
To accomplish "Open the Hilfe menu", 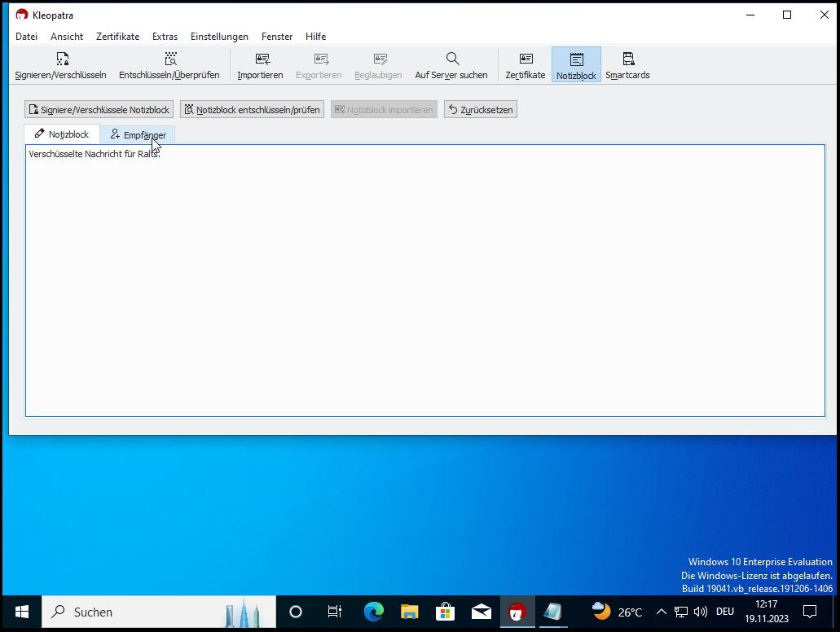I will point(315,37).
